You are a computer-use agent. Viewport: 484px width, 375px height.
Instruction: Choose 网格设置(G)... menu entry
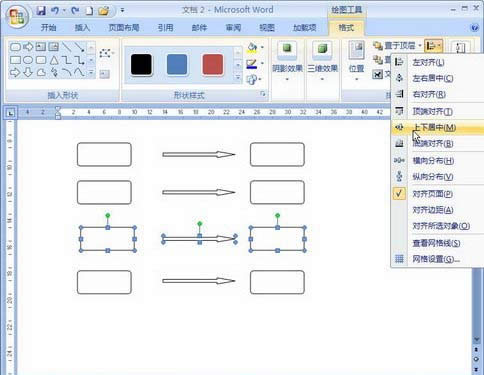(x=437, y=259)
